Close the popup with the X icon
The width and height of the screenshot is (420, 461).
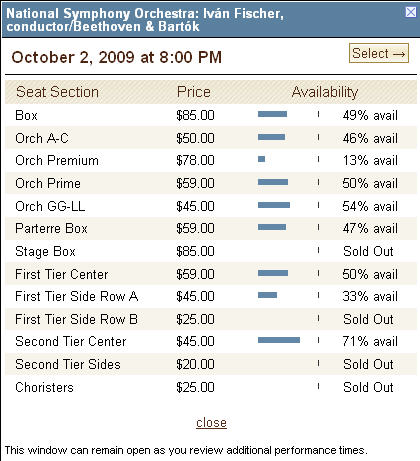[x=411, y=12]
